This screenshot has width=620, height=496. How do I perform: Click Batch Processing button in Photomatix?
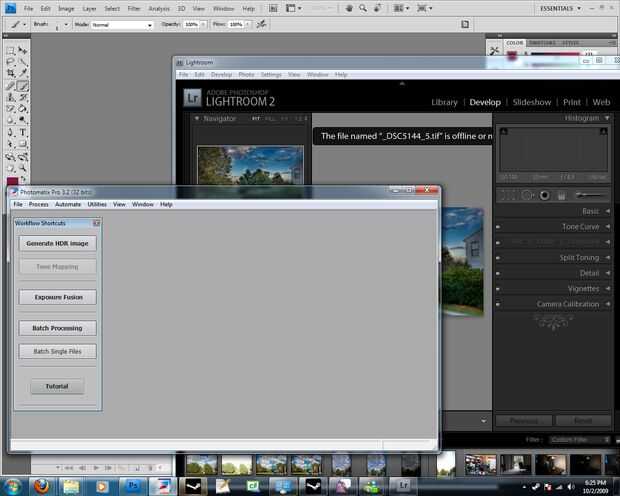57,328
